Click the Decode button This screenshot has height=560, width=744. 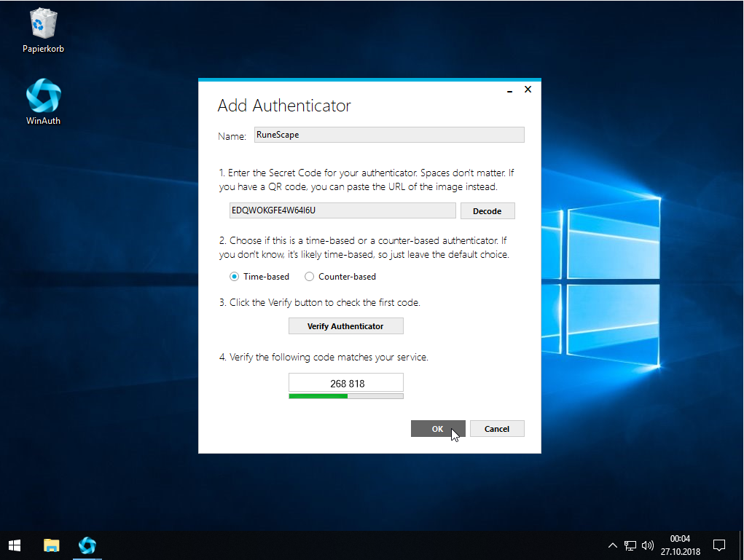[487, 211]
